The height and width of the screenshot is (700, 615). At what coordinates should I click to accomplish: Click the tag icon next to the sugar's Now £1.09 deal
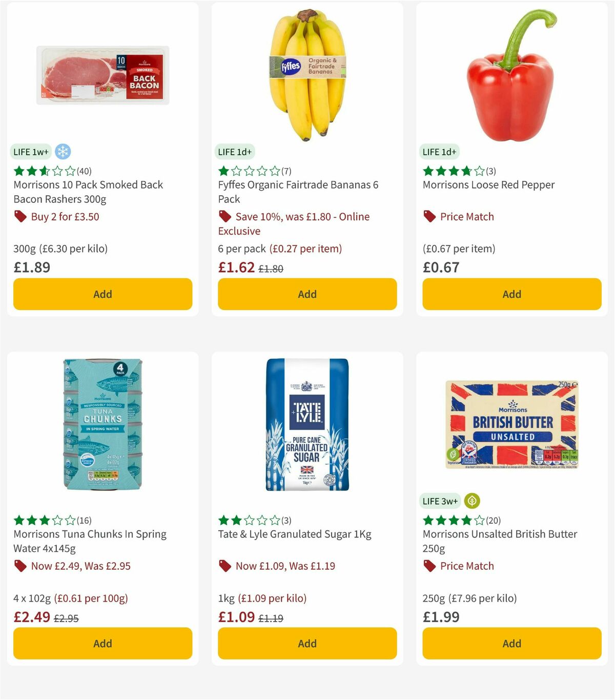[224, 566]
